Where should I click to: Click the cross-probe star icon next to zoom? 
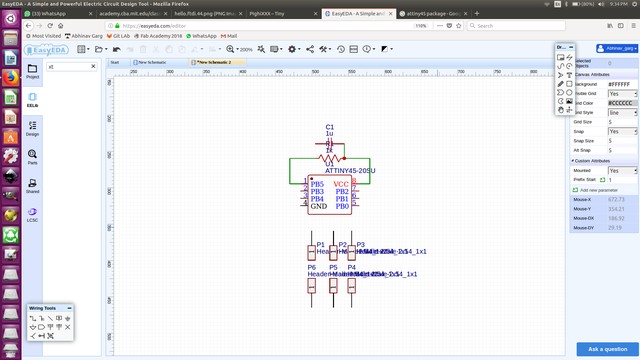pyautogui.click(x=261, y=49)
